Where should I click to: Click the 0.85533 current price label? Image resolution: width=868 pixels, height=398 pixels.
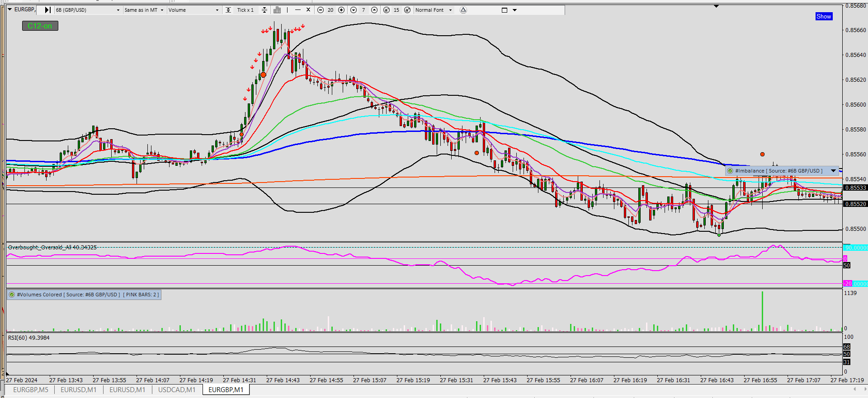pos(855,187)
